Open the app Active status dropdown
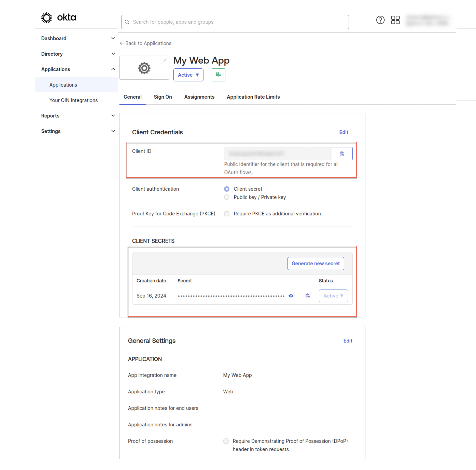 click(x=188, y=75)
